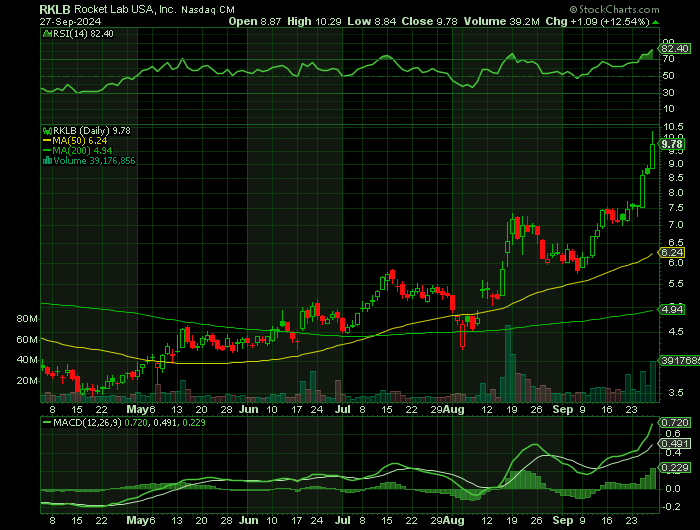This screenshot has width=700, height=530.
Task: Click the 60M volume axis label
Action: coord(27,340)
